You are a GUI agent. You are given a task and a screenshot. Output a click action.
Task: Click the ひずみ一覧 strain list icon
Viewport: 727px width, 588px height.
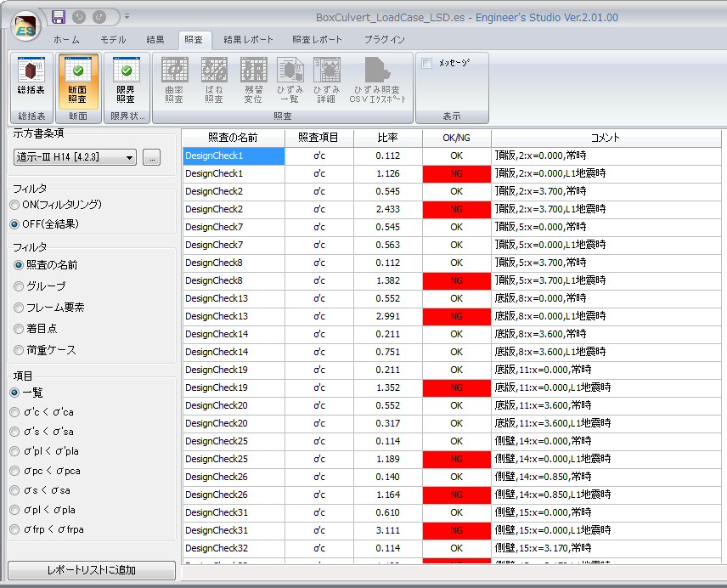(x=289, y=82)
